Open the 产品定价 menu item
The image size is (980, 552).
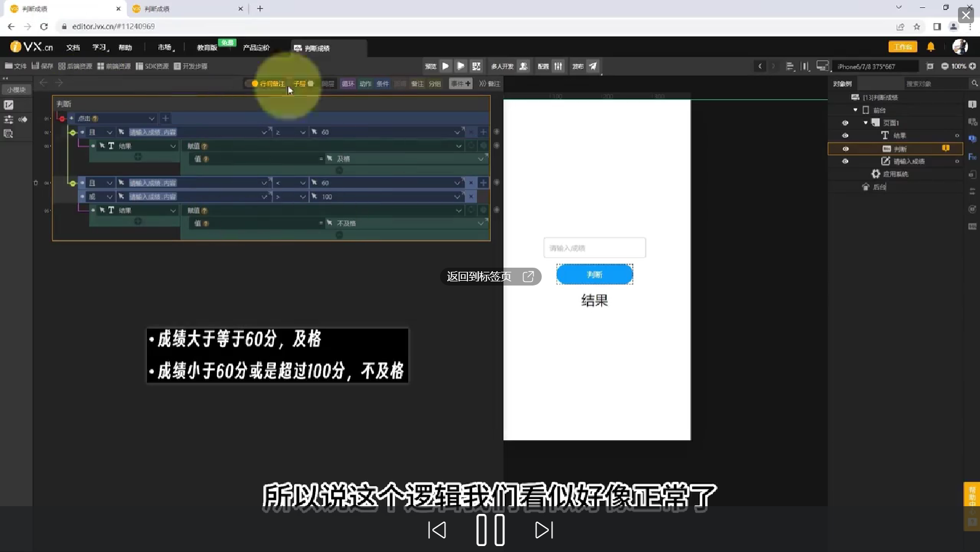pos(256,48)
